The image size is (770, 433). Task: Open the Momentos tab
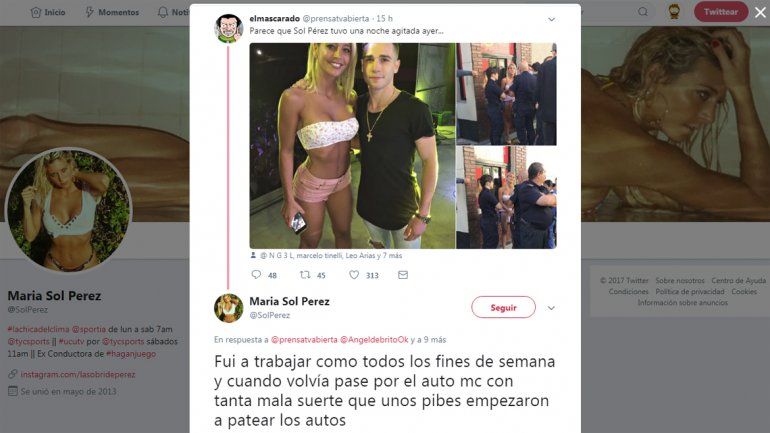[112, 12]
